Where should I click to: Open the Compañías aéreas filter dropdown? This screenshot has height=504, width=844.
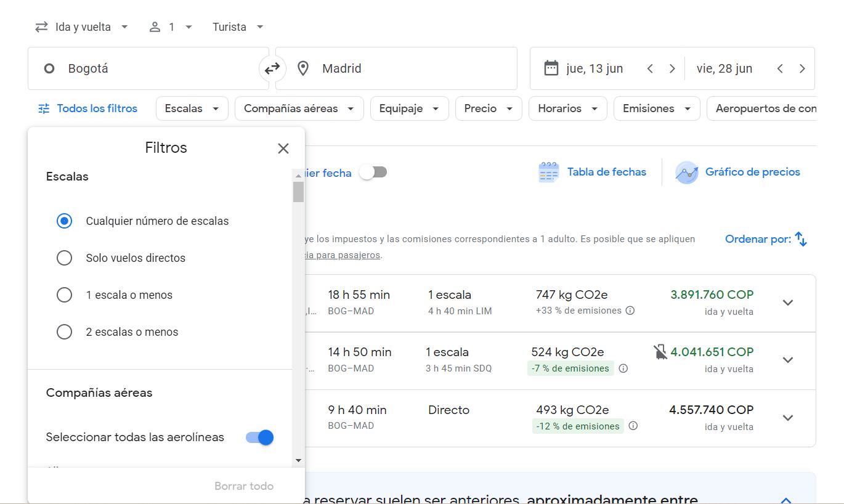tap(299, 108)
